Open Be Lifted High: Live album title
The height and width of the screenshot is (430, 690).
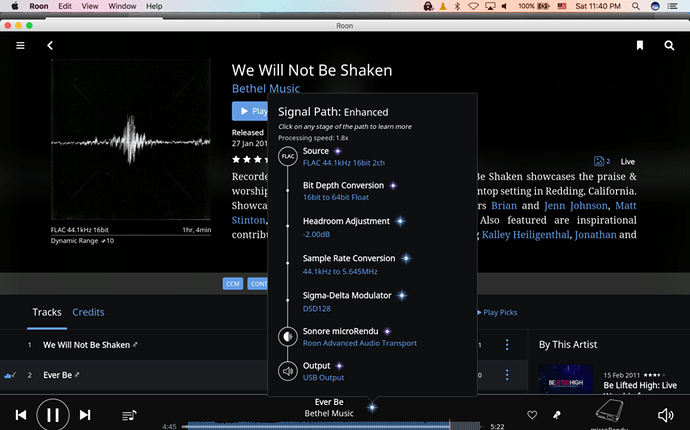640,386
